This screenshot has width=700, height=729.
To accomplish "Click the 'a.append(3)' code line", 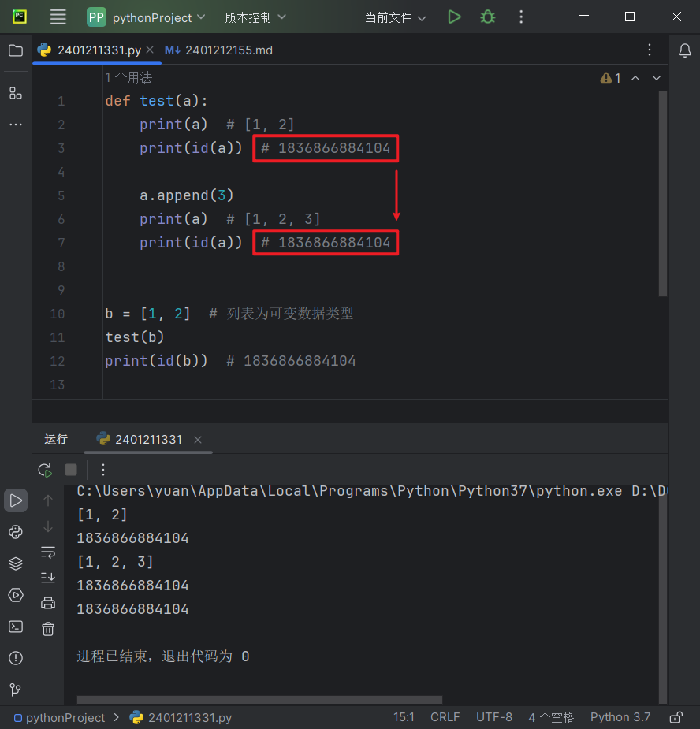I will [187, 195].
